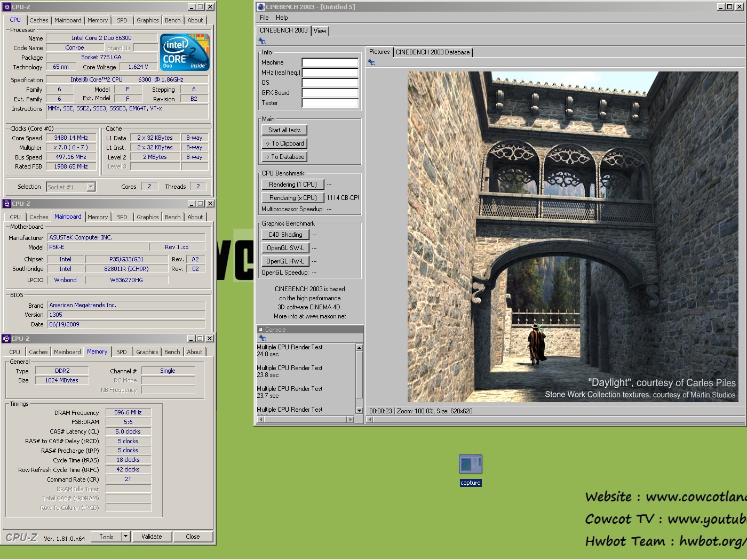Open the File menu in CINEBENCH
Screen dimensions: 747x560
tap(264, 18)
